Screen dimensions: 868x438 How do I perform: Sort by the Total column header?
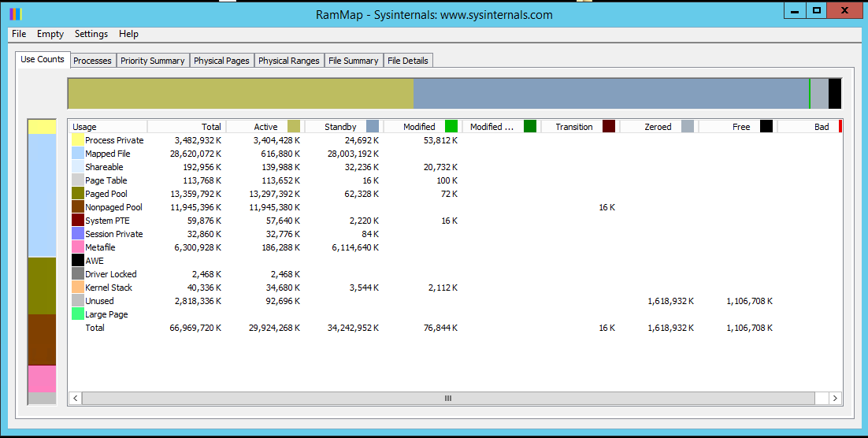pos(187,127)
